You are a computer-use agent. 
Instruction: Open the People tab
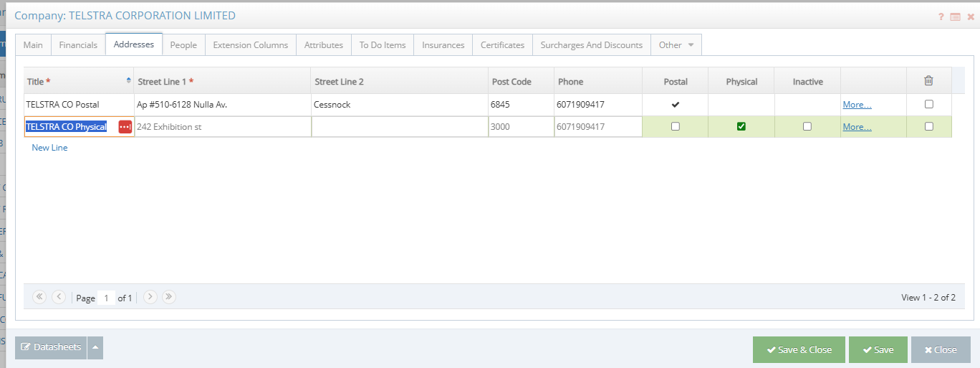pyautogui.click(x=183, y=44)
